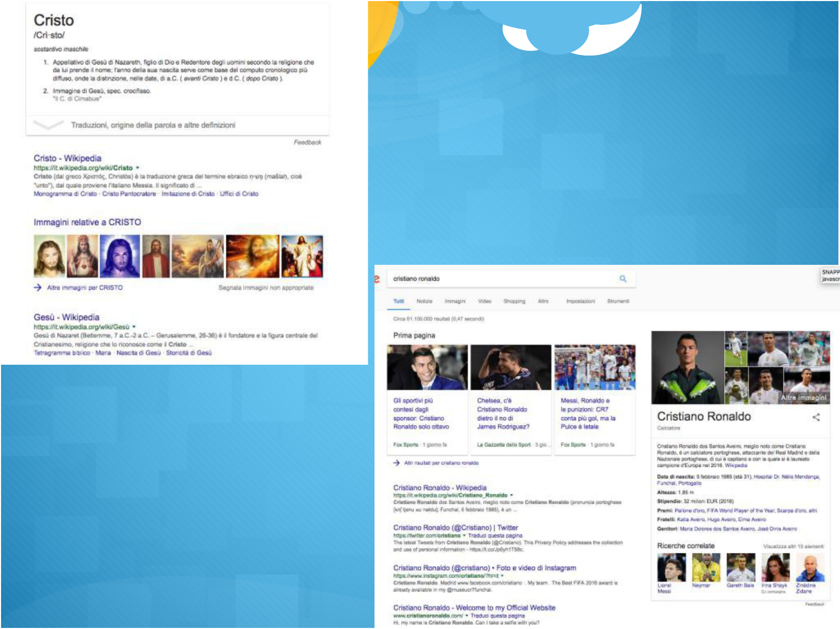
Task: Open the Altro tab menu
Action: pyautogui.click(x=543, y=301)
